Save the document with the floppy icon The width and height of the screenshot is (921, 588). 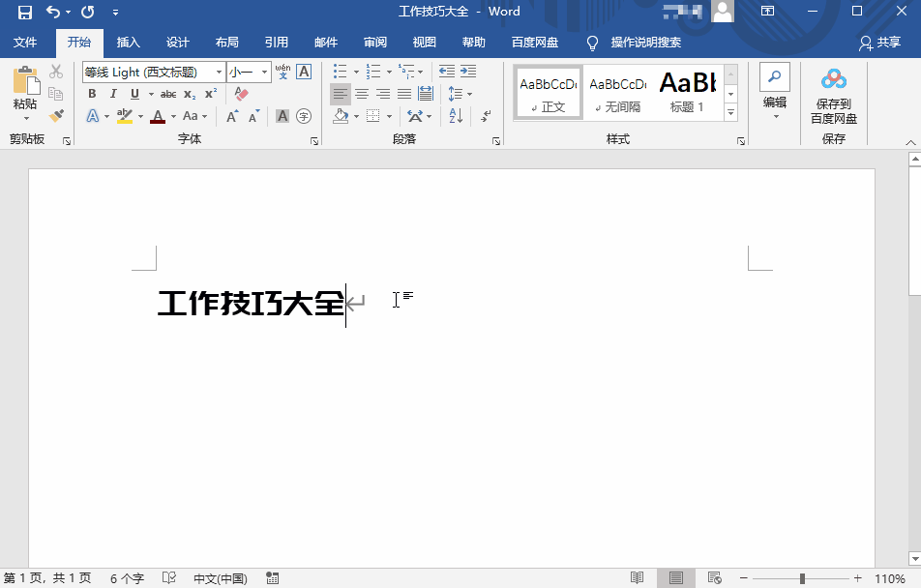pos(25,12)
